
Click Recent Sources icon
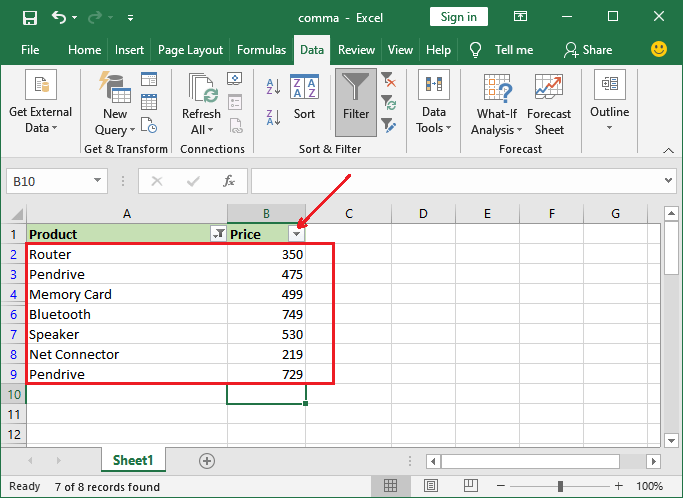click(x=149, y=125)
